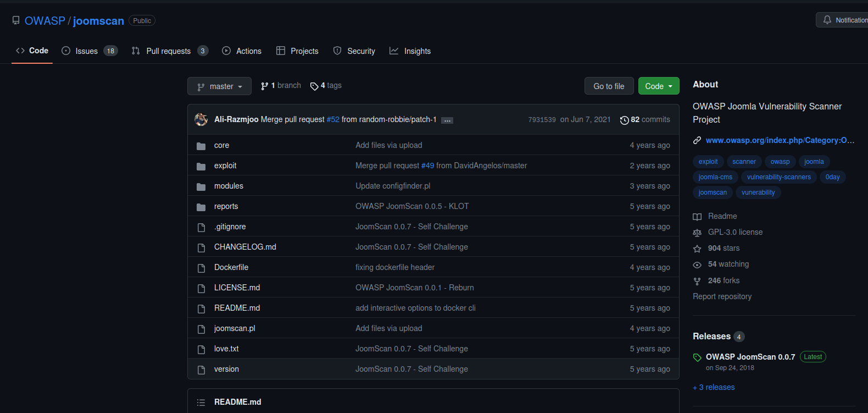
Task: Click the repository book icon beside OWASP
Action: pos(16,21)
